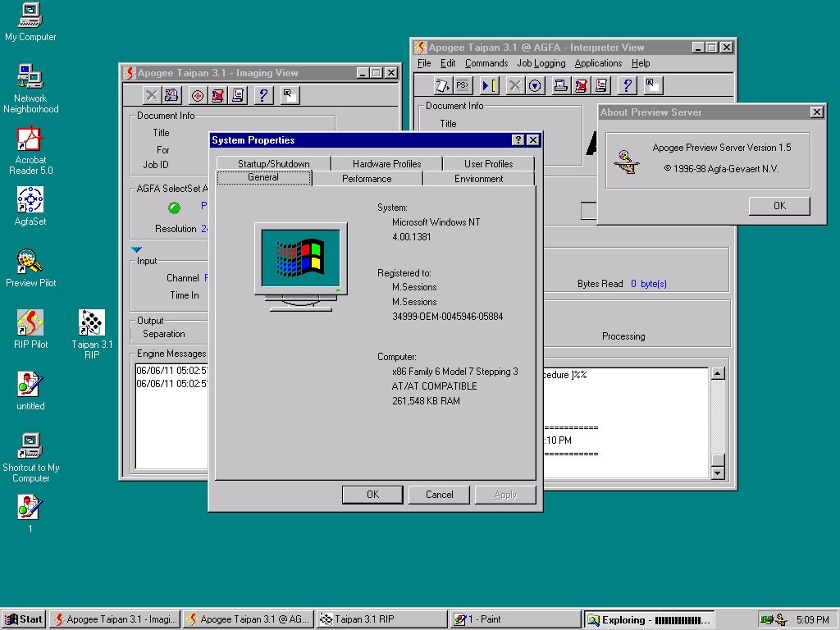
Task: Click the Preview Server icon in About dialog
Action: (626, 162)
